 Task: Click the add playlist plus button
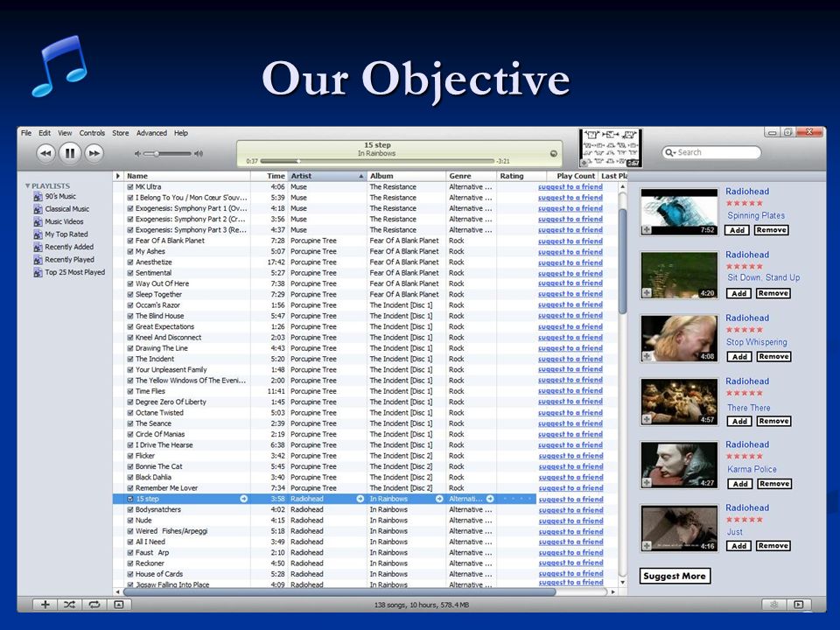(x=45, y=605)
